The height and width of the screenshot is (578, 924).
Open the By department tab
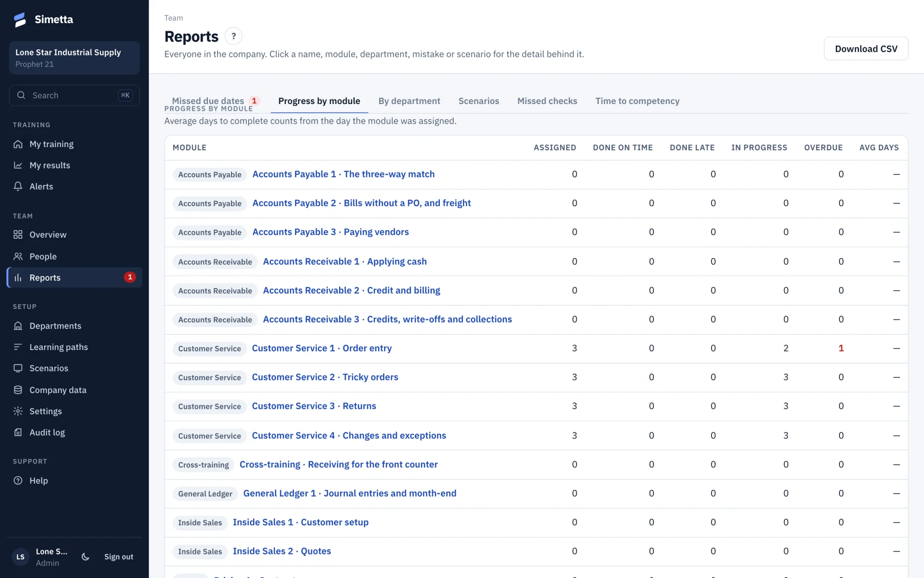tap(409, 101)
